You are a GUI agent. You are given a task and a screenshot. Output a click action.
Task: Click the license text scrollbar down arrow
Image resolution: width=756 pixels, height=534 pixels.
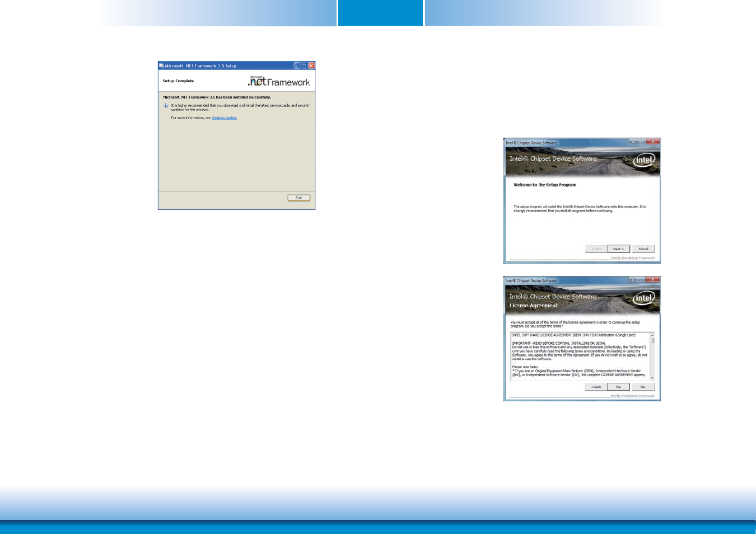pos(652,378)
